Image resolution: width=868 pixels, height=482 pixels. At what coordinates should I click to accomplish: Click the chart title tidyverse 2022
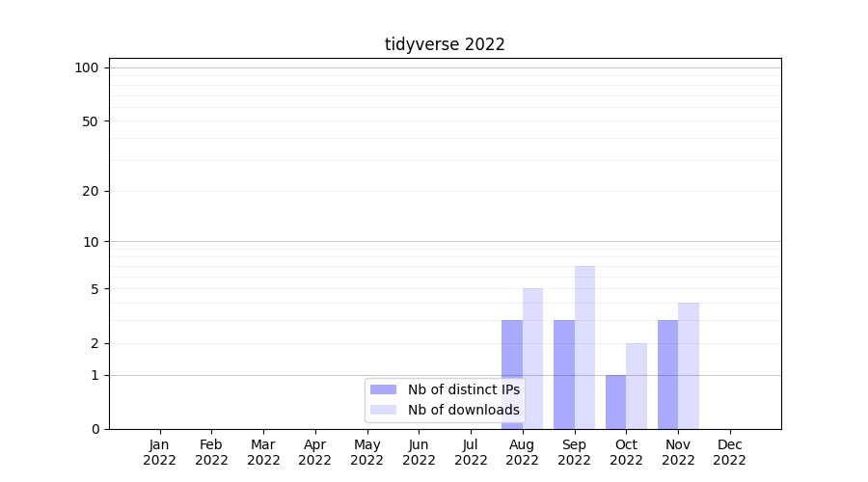point(445,44)
